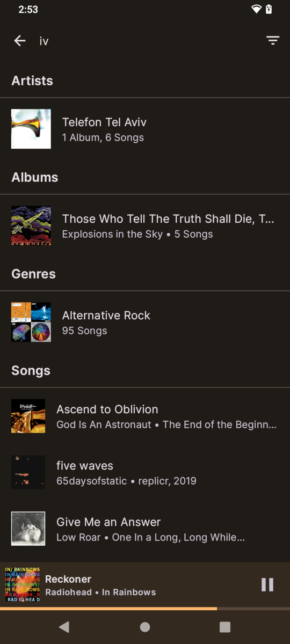Viewport: 290px width, 644px height.
Task: Play the song Ascend to Oblivion
Action: coord(145,416)
